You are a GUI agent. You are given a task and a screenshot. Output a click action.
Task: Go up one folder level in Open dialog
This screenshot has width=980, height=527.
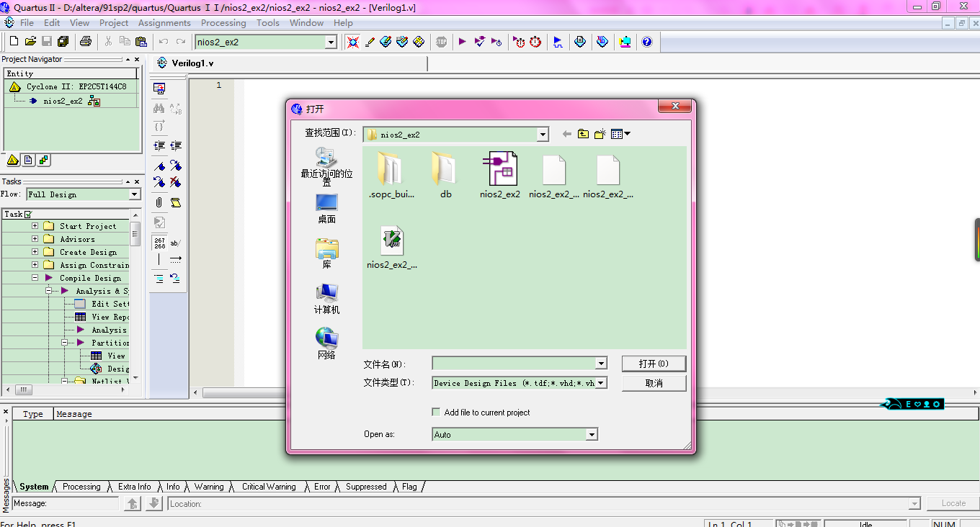[x=583, y=134]
